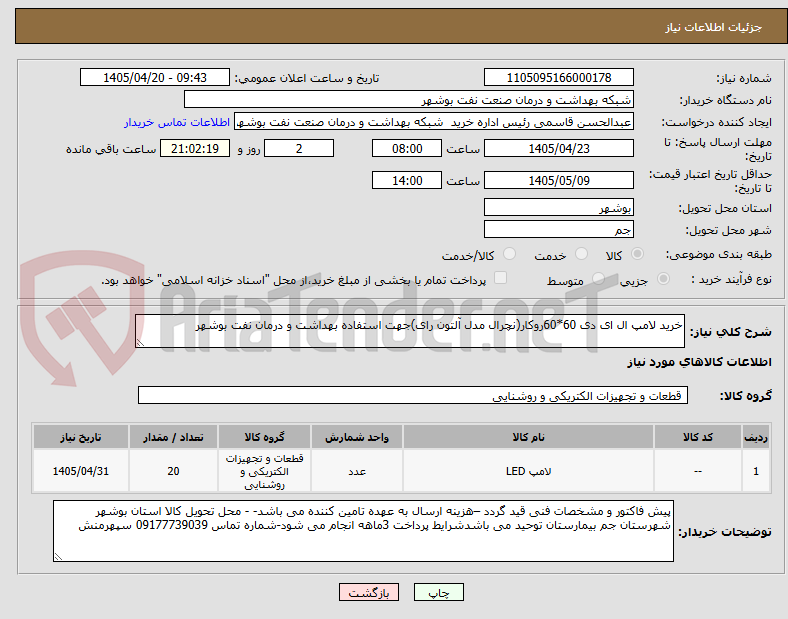Select the کالا radio button
This screenshot has height=619, width=788.
[x=637, y=254]
